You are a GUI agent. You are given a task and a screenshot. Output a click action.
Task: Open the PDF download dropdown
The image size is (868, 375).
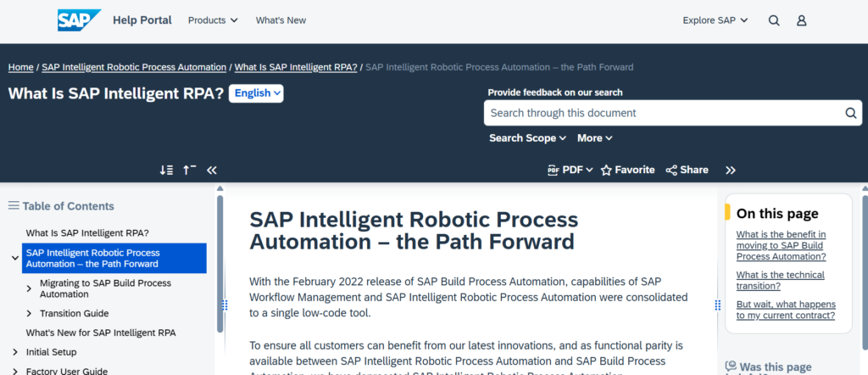coord(570,170)
